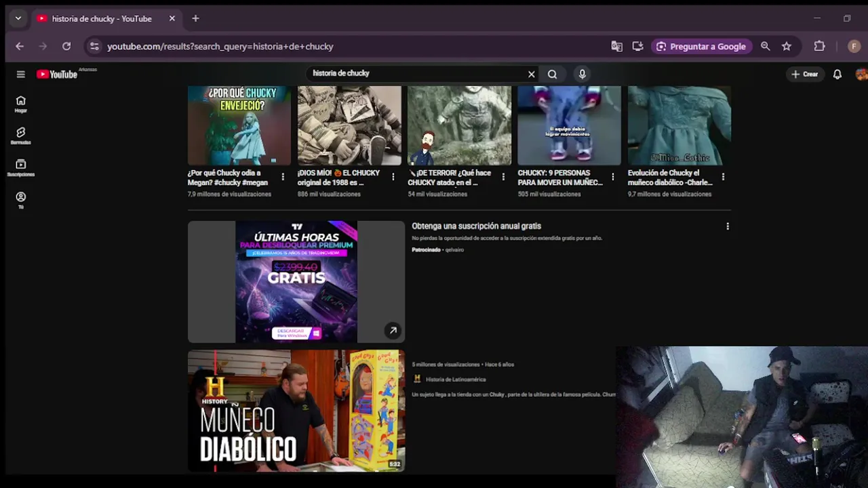Open a new browser tab

coord(195,18)
